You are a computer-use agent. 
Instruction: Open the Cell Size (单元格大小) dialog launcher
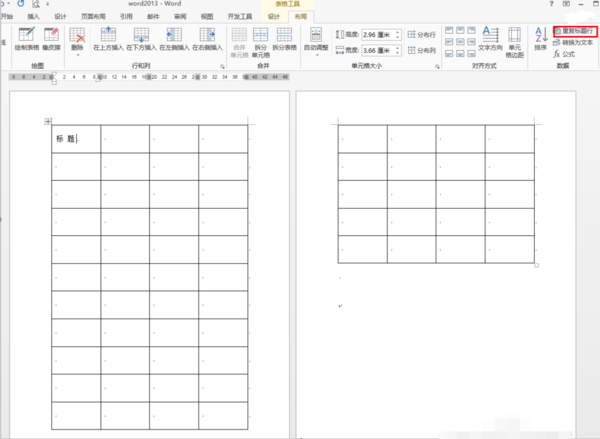point(437,66)
